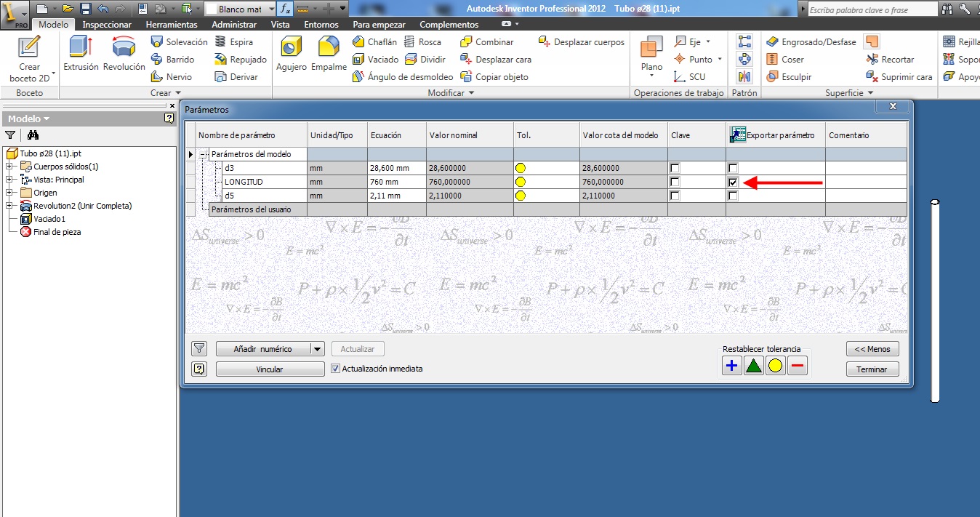Expand the Crear panel dropdown
This screenshot has width=980, height=517.
coord(177,93)
